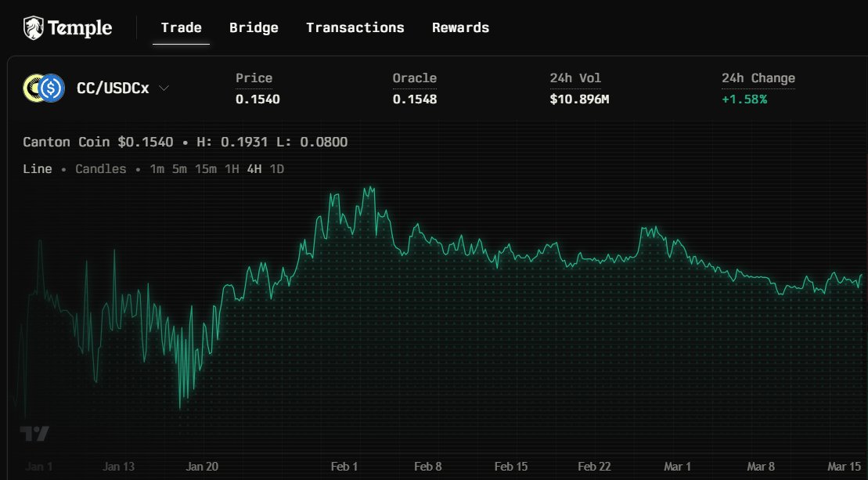Viewport: 868px width, 480px height.
Task: Click the Oracle label
Action: 415,78
